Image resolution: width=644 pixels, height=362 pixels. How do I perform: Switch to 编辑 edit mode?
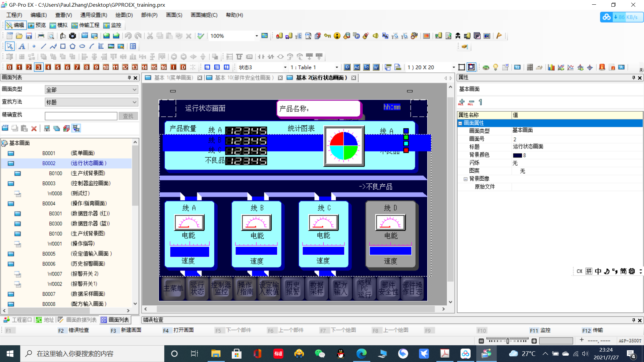15,25
